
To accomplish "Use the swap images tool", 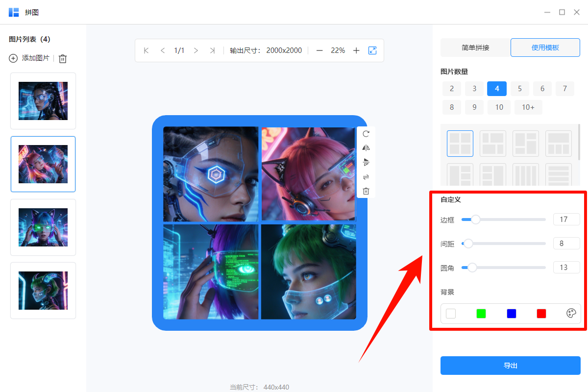I will [366, 176].
